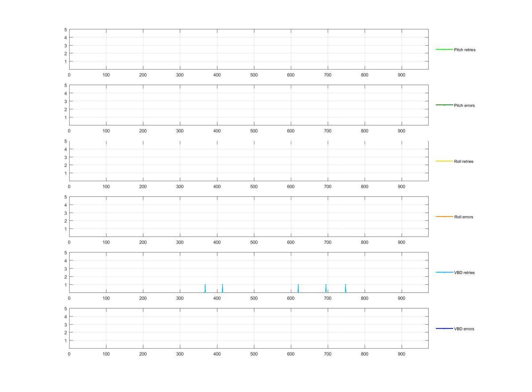This screenshot has width=532, height=392.
Task: Click the 3 y-axis label of Pitch errors plot
Action: (x=66, y=101)
